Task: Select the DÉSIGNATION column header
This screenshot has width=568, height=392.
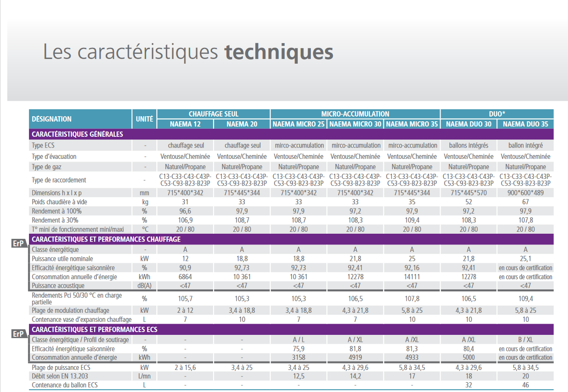Action: coord(80,119)
